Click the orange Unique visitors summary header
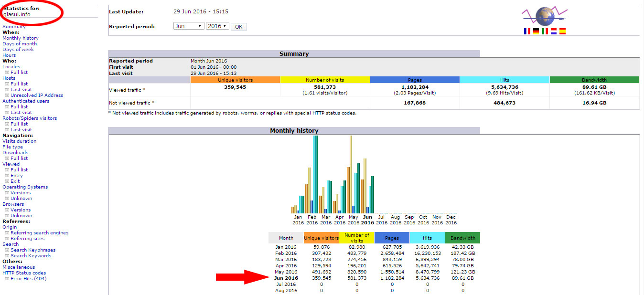 coord(235,80)
